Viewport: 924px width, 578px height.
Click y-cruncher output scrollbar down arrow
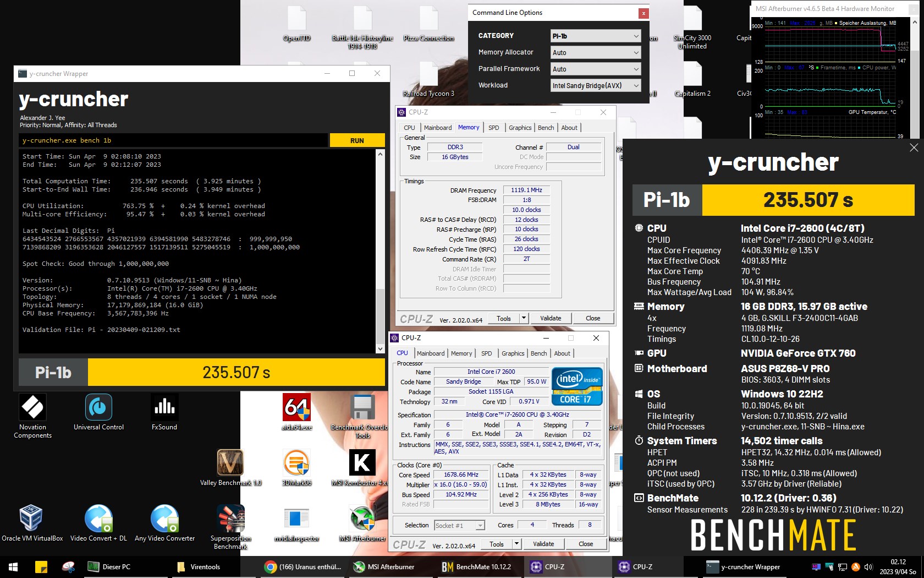(x=380, y=348)
